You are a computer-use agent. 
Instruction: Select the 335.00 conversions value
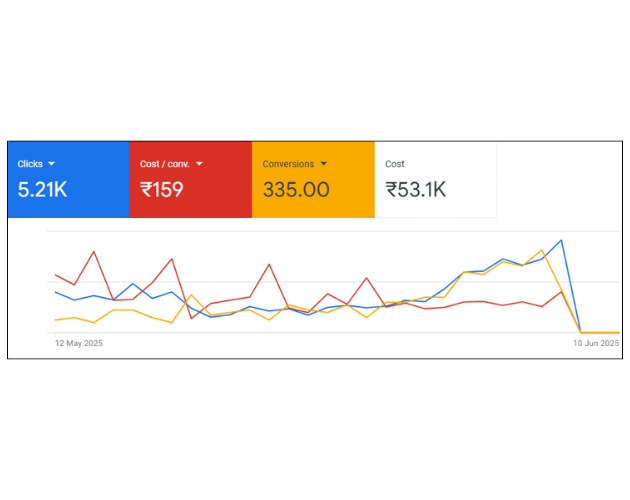click(x=296, y=189)
